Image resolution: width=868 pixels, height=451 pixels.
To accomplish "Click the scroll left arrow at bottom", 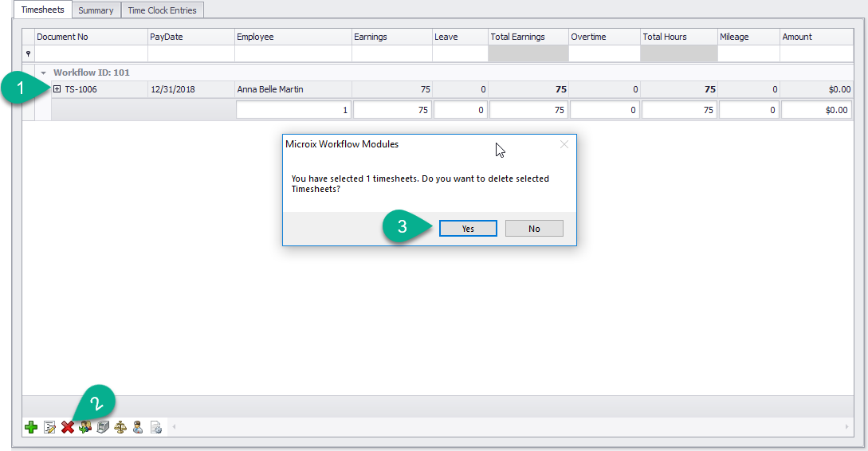I will tap(175, 428).
